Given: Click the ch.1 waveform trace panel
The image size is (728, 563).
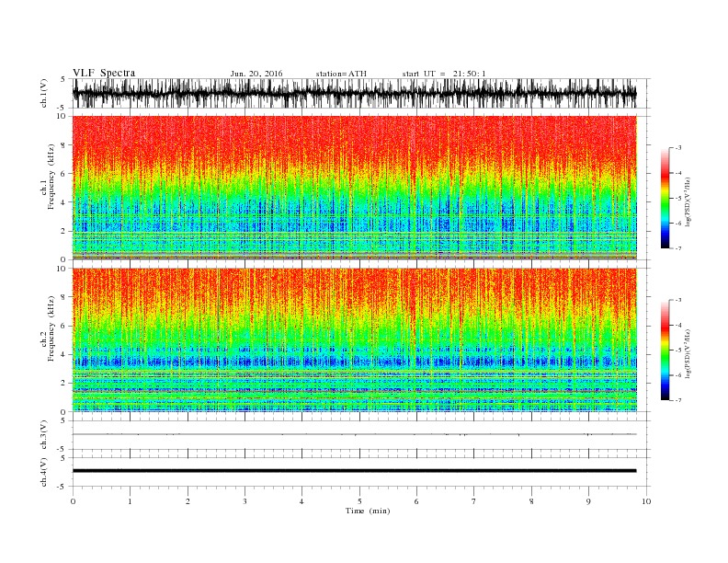Looking at the screenshot, I should [354, 93].
